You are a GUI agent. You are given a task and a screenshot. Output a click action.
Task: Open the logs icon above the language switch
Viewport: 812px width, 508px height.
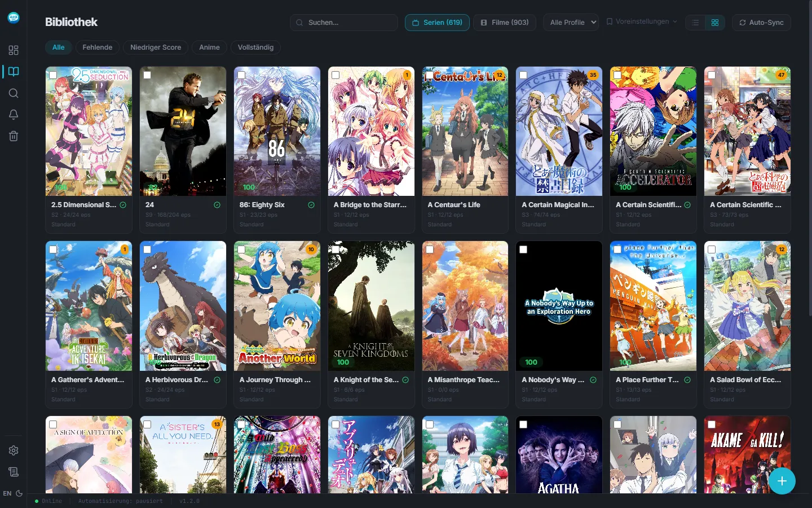point(14,472)
